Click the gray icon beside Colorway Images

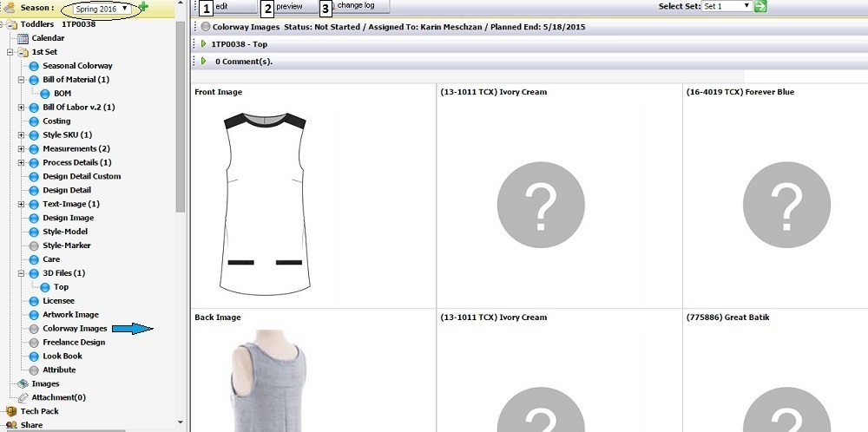34,329
